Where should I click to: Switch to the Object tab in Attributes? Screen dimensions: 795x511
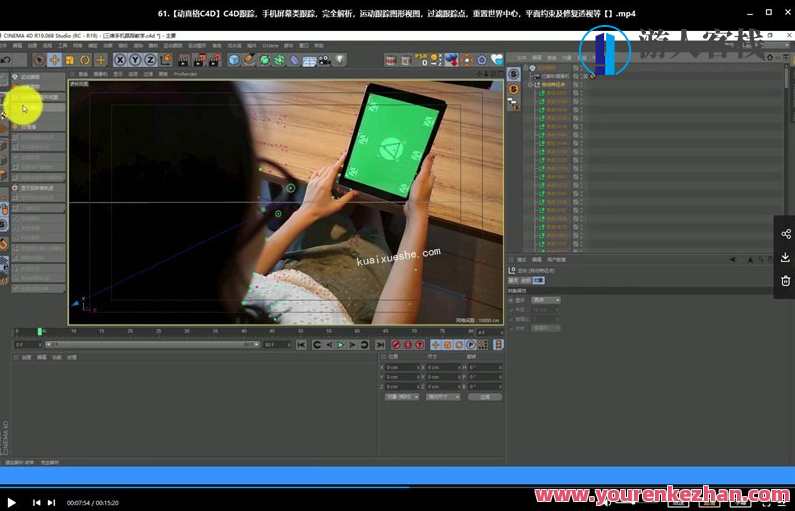[x=538, y=280]
